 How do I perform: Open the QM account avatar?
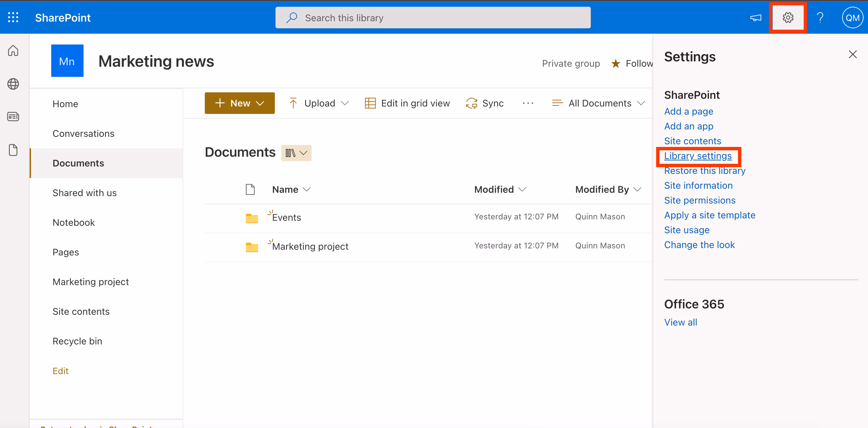(852, 18)
